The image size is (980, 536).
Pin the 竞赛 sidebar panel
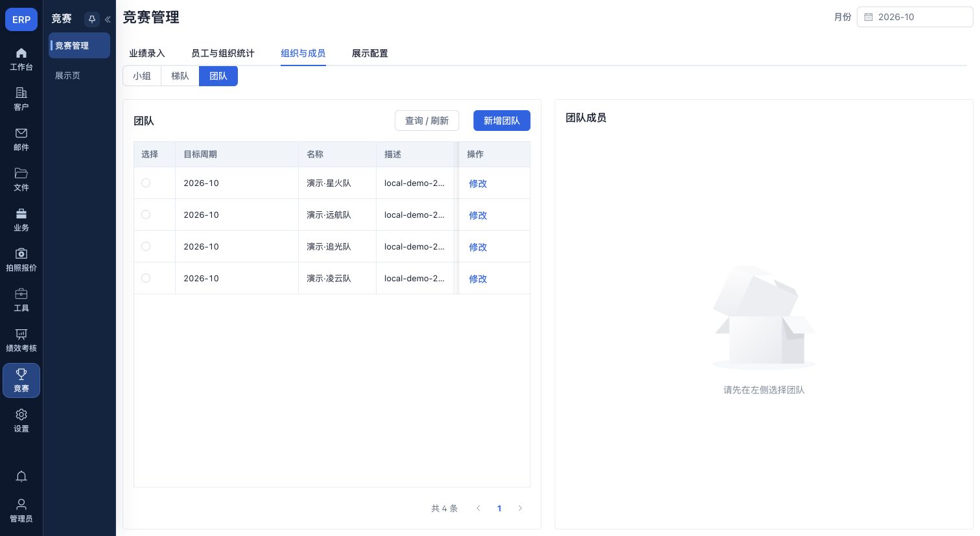(x=91, y=19)
